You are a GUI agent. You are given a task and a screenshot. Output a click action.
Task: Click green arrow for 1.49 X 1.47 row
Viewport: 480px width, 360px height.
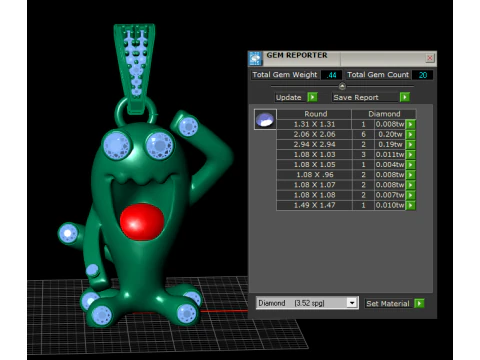point(411,205)
